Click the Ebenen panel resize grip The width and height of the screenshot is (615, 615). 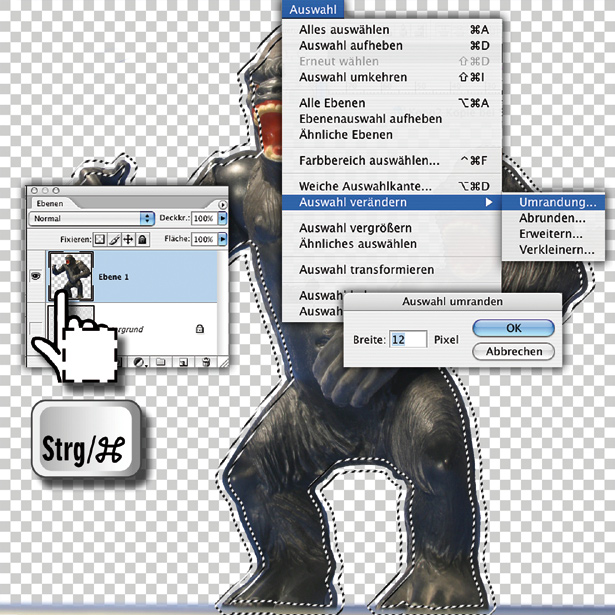coord(224,362)
